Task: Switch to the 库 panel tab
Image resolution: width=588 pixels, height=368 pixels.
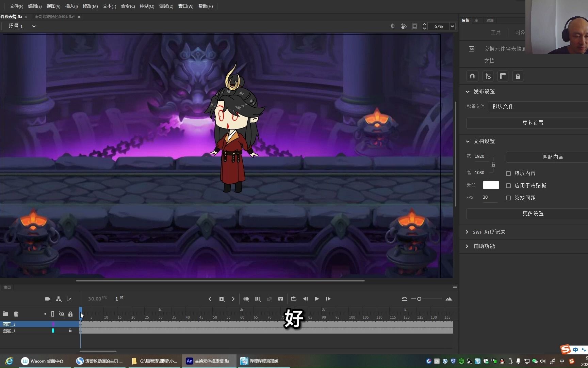Action: click(x=476, y=20)
